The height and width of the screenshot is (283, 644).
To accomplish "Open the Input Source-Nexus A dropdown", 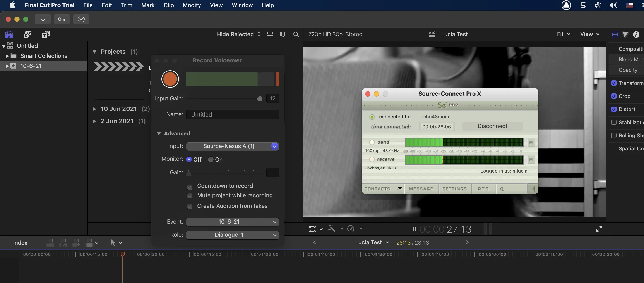I will pyautogui.click(x=232, y=146).
